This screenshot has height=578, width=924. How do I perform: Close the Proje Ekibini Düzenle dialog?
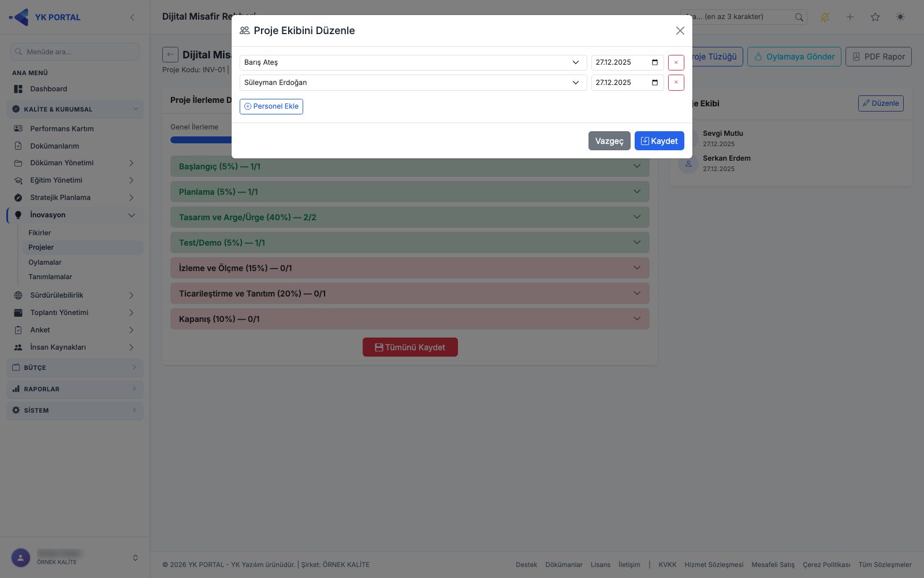[680, 31]
